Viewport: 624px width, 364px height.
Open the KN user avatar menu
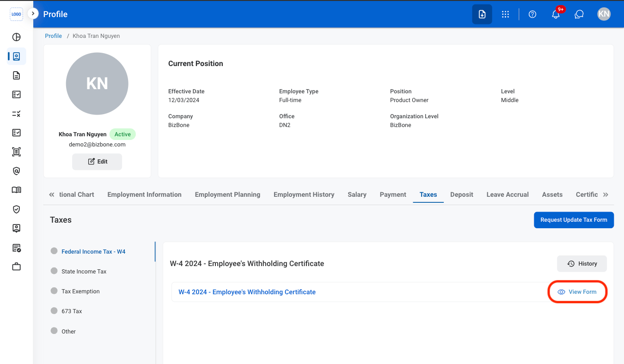point(604,14)
